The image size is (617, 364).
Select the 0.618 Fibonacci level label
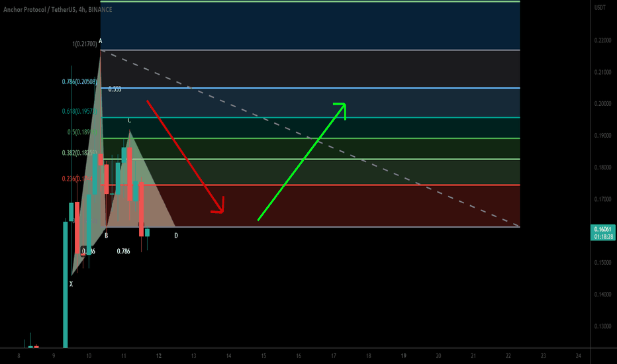point(79,111)
